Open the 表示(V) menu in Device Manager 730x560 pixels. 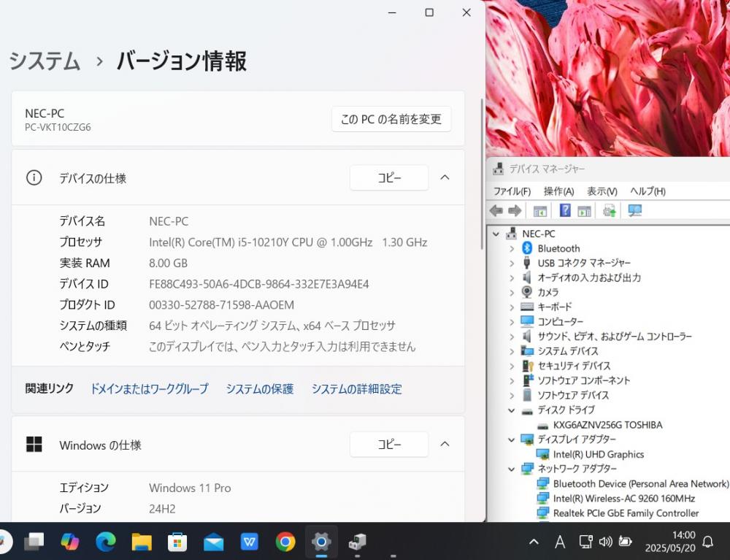[602, 191]
